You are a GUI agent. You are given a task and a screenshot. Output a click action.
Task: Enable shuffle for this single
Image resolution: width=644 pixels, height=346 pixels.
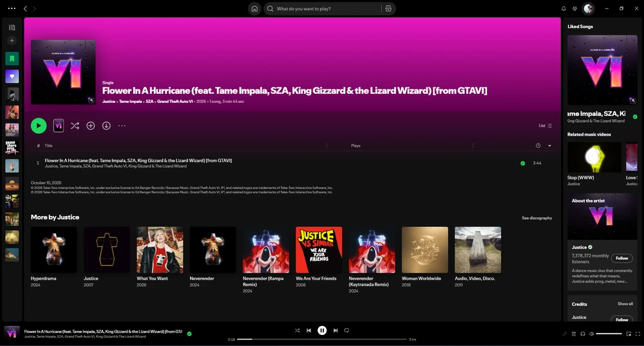click(75, 126)
